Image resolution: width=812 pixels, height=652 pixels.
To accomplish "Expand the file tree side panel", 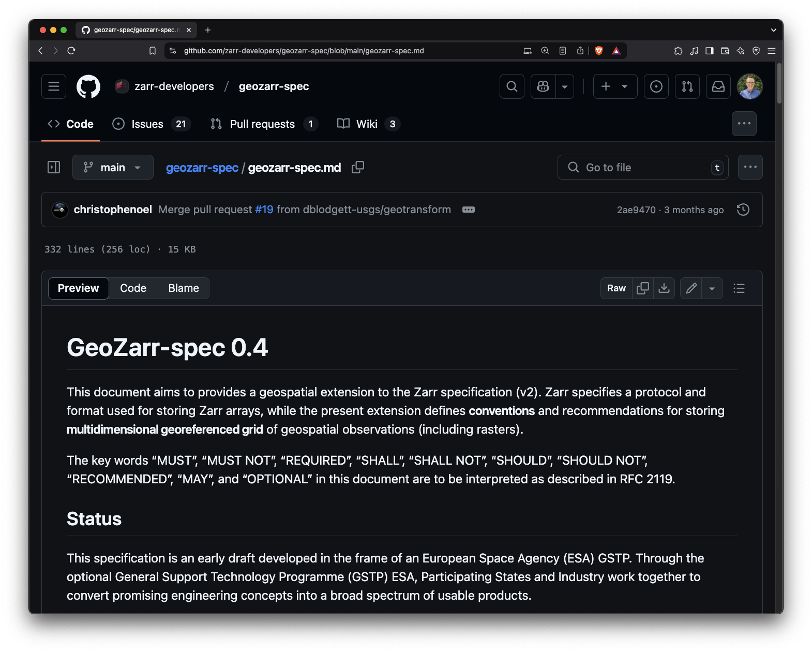I will (x=54, y=167).
